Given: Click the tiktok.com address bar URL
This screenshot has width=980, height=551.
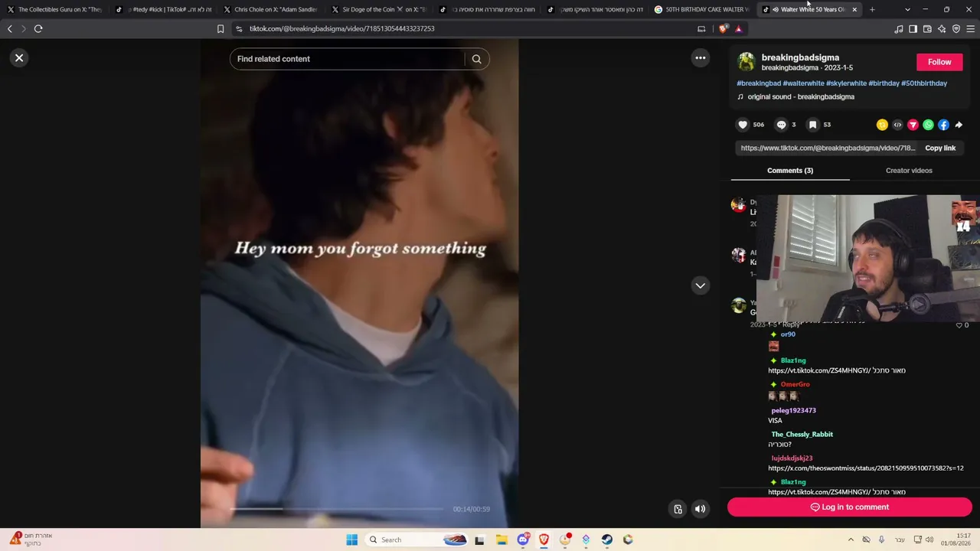Looking at the screenshot, I should click(341, 29).
